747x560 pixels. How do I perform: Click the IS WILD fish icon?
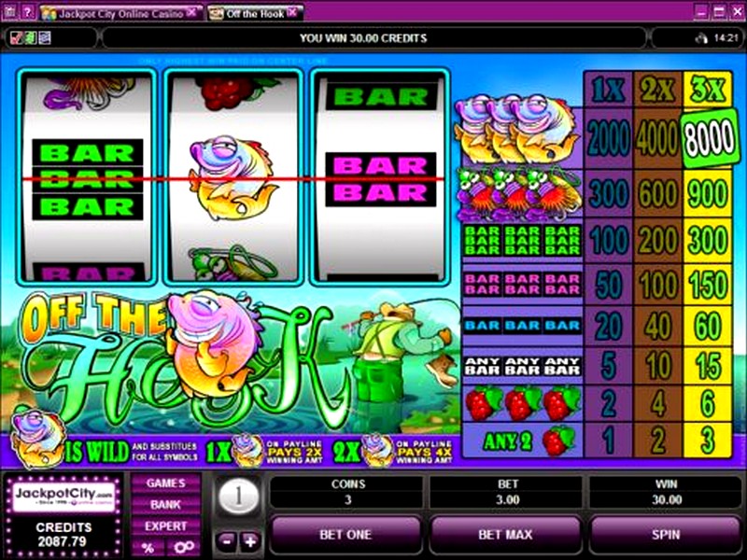[x=37, y=437]
